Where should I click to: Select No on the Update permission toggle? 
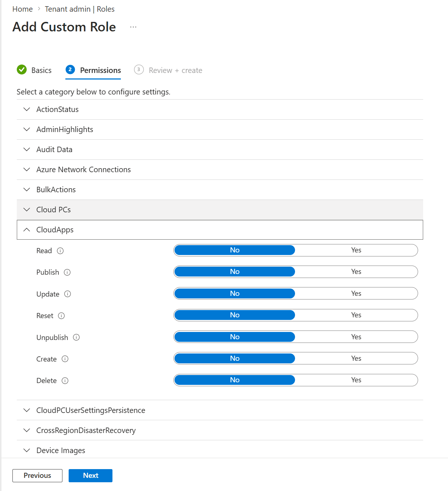click(x=235, y=294)
